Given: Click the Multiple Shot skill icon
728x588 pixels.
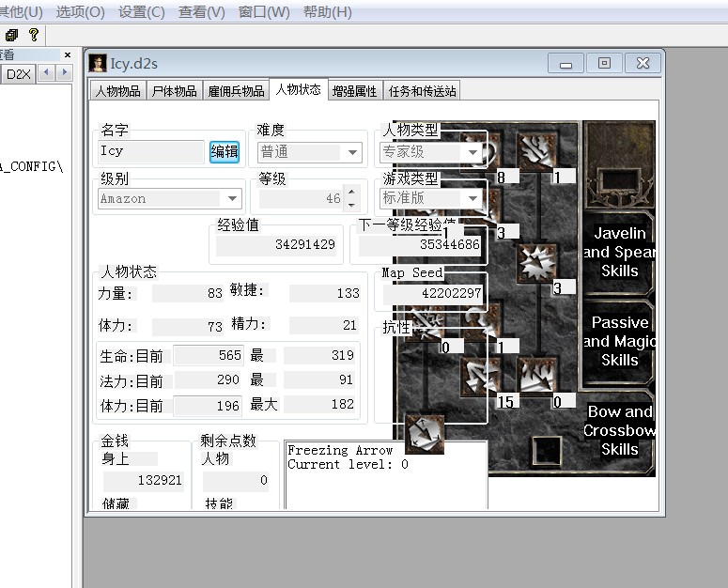Looking at the screenshot, I should (x=480, y=207).
